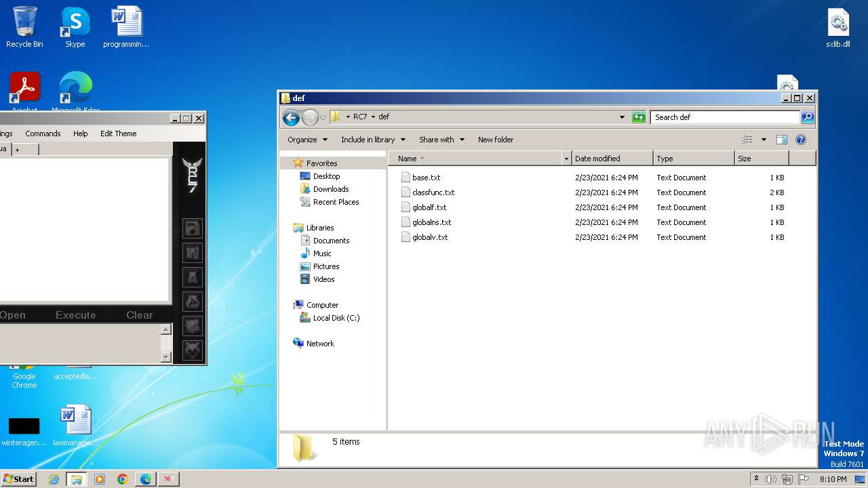Screen dimensions: 868x488
Task: Select sxlib.dll desktop file
Action: tap(838, 28)
